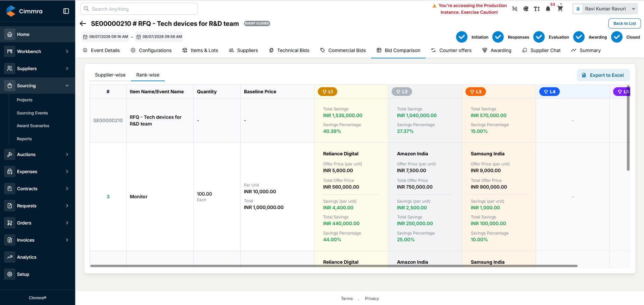Click the shuffle icon in the header
Image resolution: width=644 pixels, height=305 pixels.
pyautogui.click(x=515, y=9)
